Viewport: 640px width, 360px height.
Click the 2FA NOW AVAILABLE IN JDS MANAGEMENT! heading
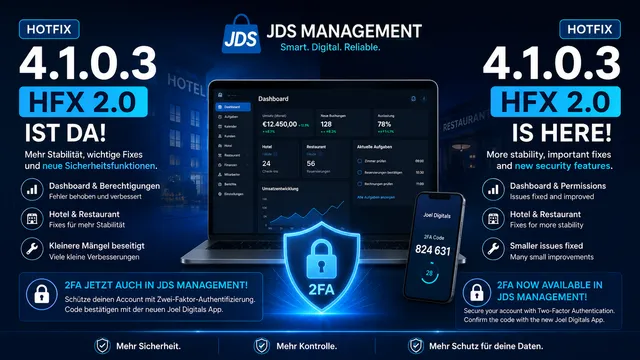tap(549, 291)
